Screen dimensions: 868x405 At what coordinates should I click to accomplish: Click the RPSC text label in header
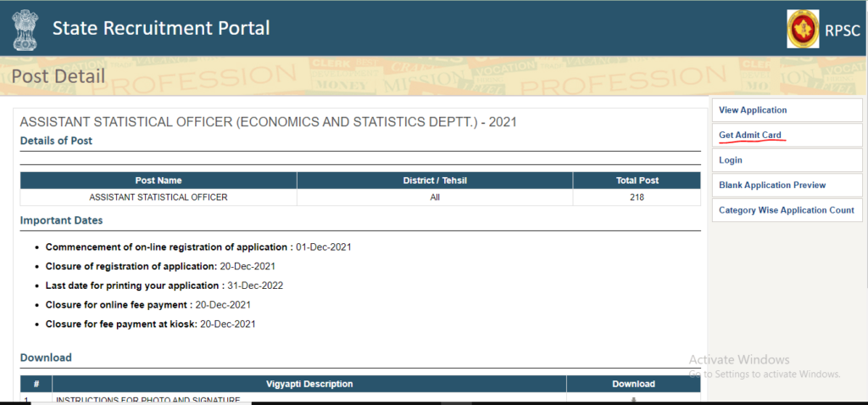(x=843, y=31)
